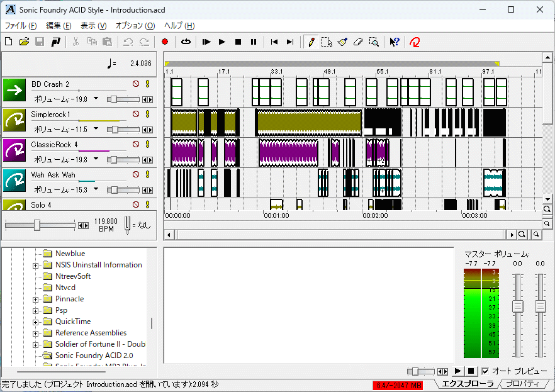Expand Reference Assemblies folder
Viewport: 555px width, 392px height.
click(35, 333)
